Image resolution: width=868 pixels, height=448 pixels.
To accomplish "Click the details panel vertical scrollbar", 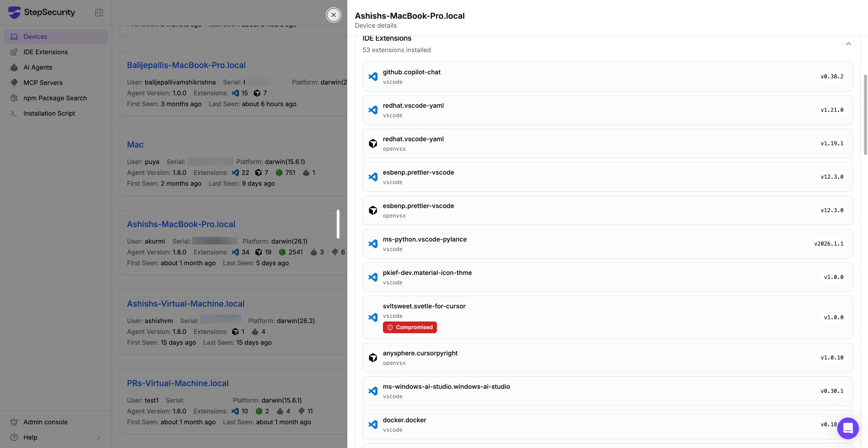I will (865, 115).
